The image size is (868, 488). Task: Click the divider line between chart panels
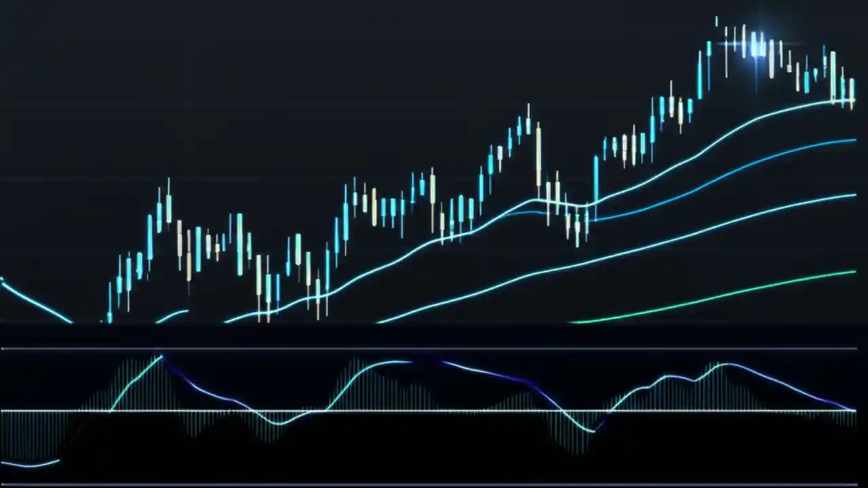[434, 348]
